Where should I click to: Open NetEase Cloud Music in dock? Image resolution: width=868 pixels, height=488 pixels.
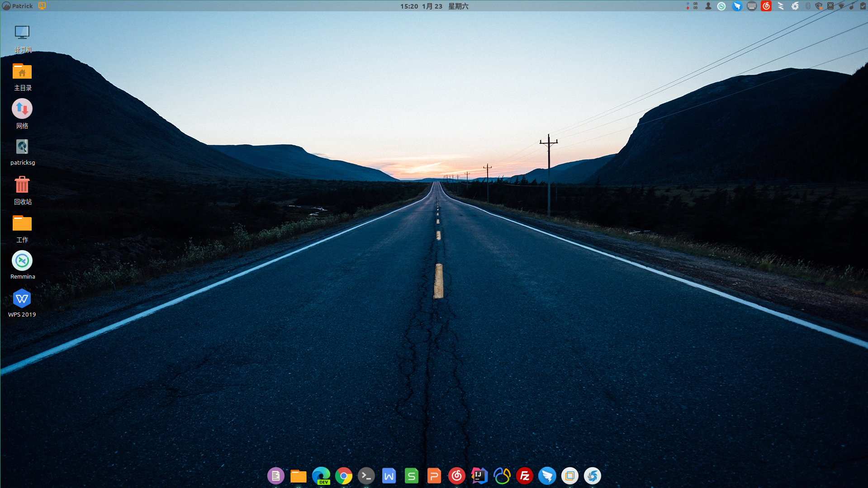coord(457,476)
